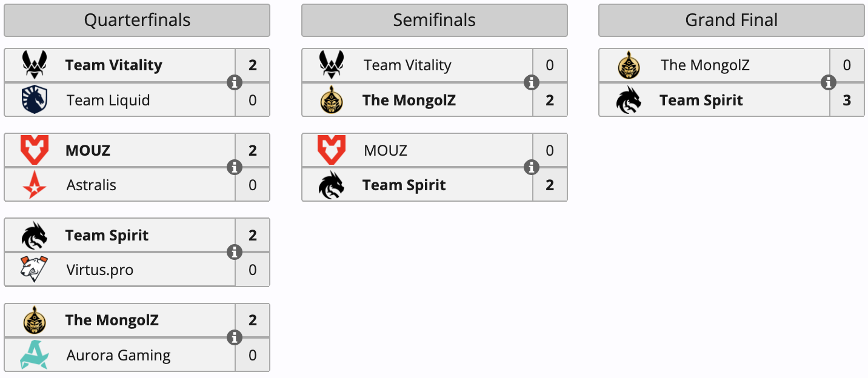Viewport: 868px width, 378px height.
Task: Click Team Vitality bee logo in Semifinals
Action: click(x=332, y=65)
